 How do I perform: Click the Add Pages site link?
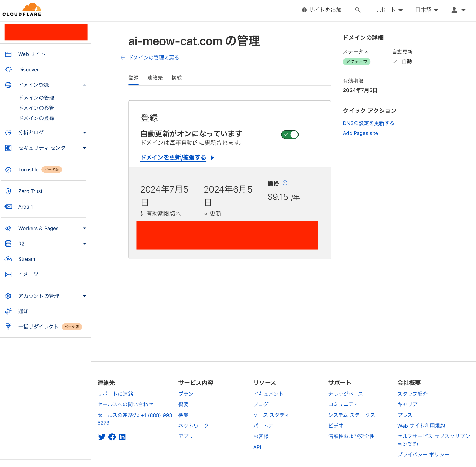point(360,133)
